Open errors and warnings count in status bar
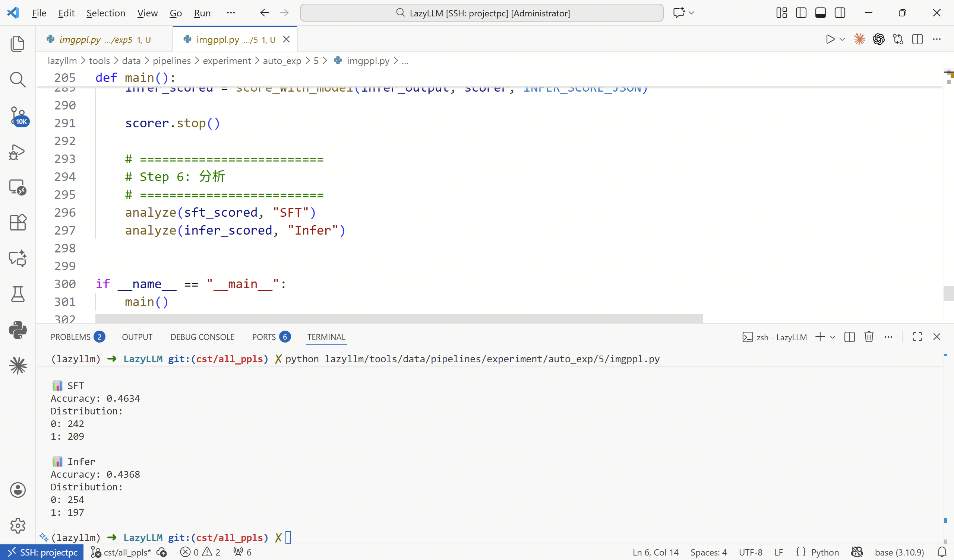Screen dimensions: 954x560 [x=200, y=553]
